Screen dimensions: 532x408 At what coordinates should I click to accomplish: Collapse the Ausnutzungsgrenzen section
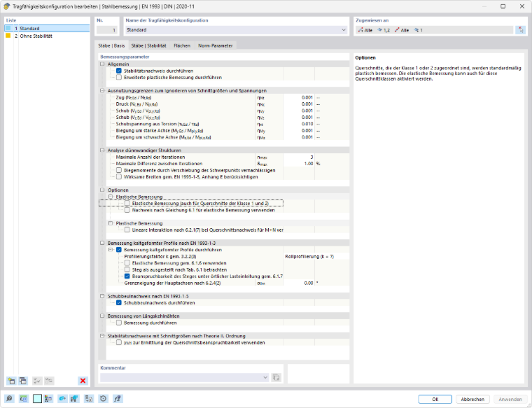pos(102,90)
